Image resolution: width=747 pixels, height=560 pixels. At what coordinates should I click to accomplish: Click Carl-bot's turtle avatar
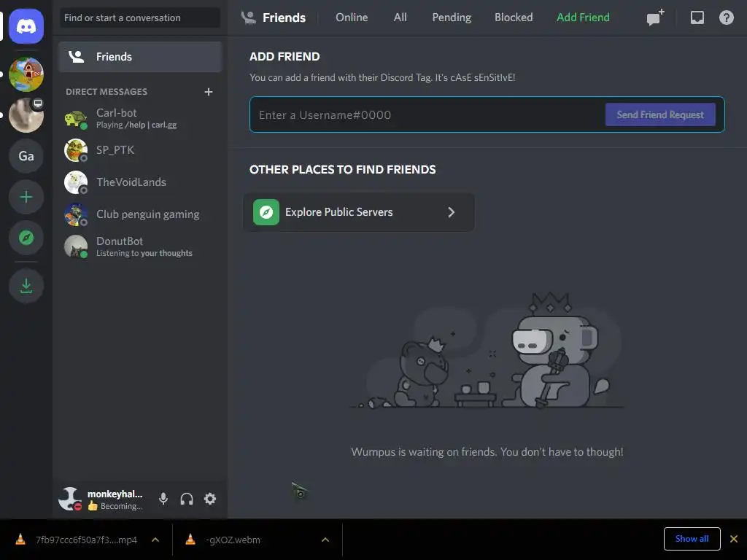(x=76, y=119)
